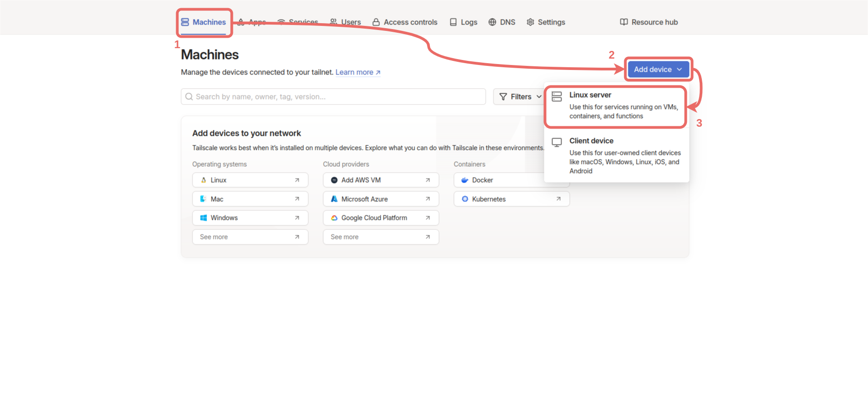
Task: Open the Logs tab
Action: click(x=464, y=22)
